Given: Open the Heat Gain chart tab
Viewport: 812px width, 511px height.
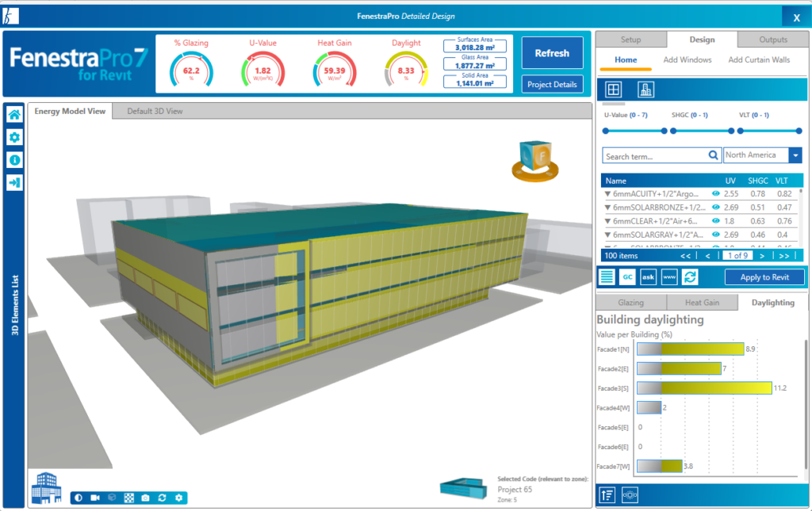Looking at the screenshot, I should click(x=702, y=303).
